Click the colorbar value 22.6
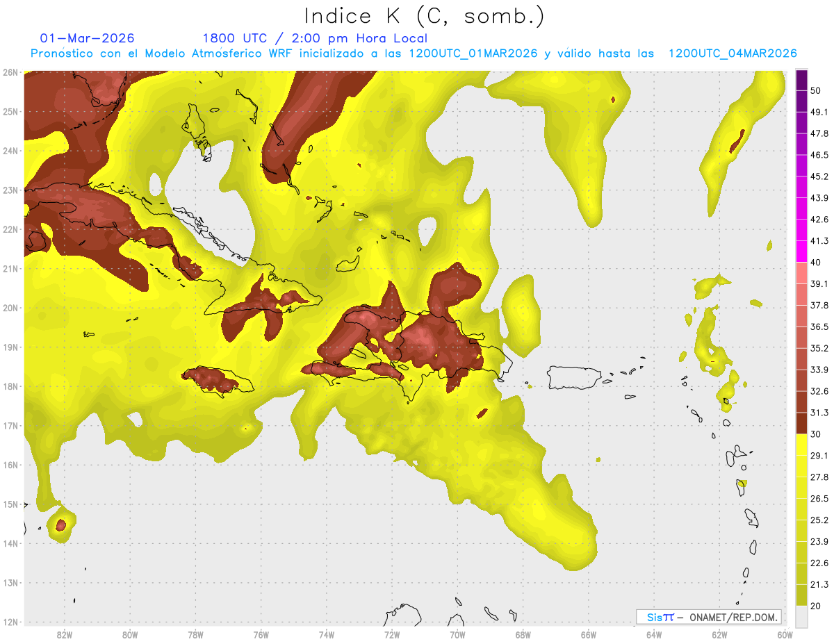Screen dimensions: 834x644 (819, 563)
